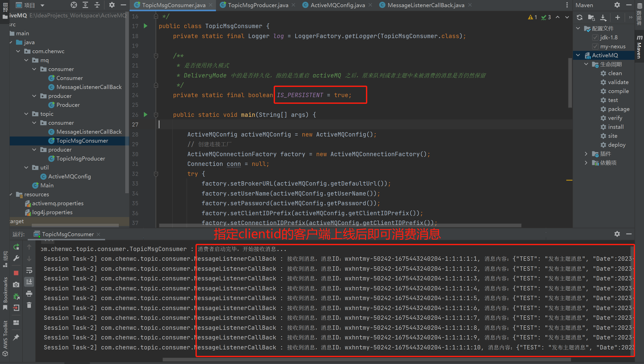The image size is (644, 364).
Task: Open Project panel settings gear
Action: [112, 5]
